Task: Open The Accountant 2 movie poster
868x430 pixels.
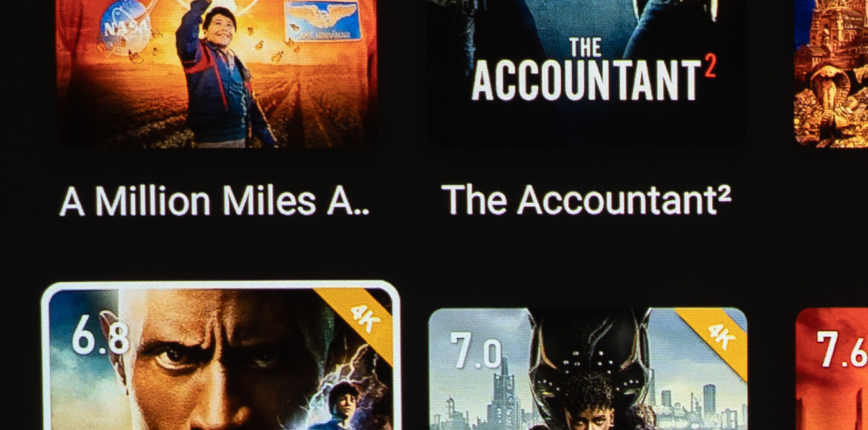Action: pyautogui.click(x=586, y=73)
